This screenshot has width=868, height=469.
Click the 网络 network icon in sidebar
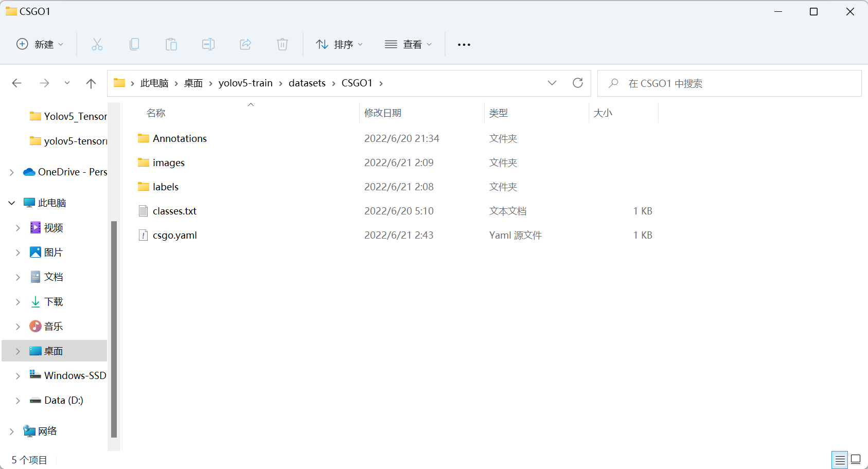pyautogui.click(x=29, y=431)
